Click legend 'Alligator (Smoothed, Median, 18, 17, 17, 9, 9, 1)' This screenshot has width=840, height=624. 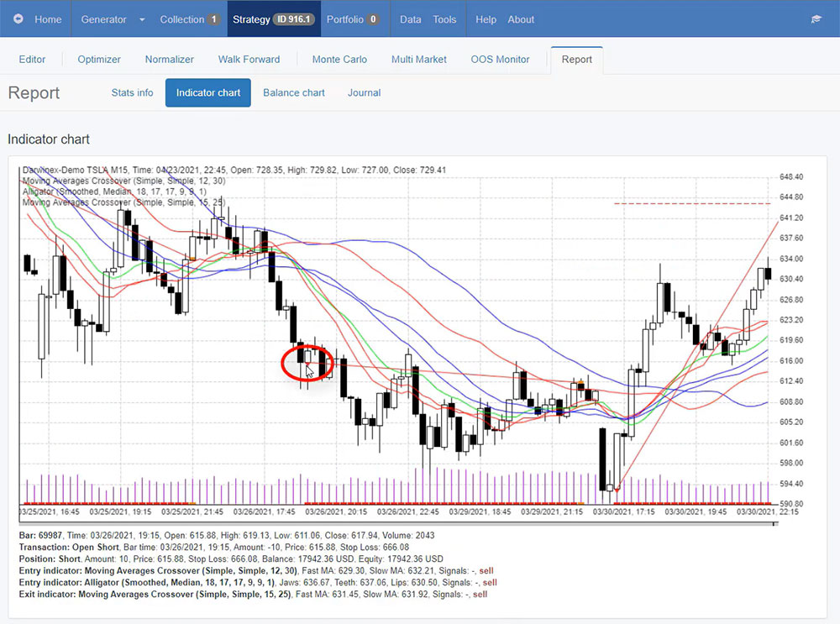point(114,191)
